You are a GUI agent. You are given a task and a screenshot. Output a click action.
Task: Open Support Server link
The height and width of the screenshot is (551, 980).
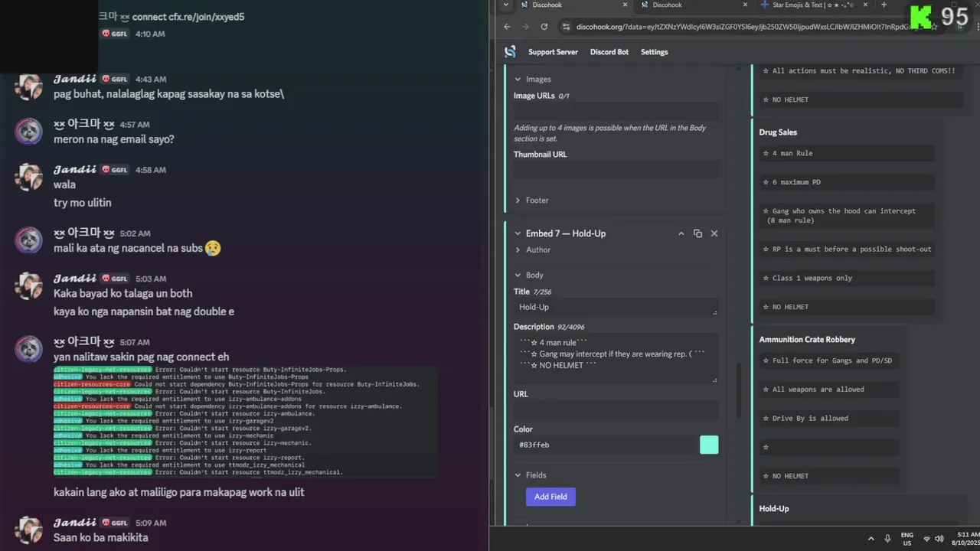(x=553, y=52)
